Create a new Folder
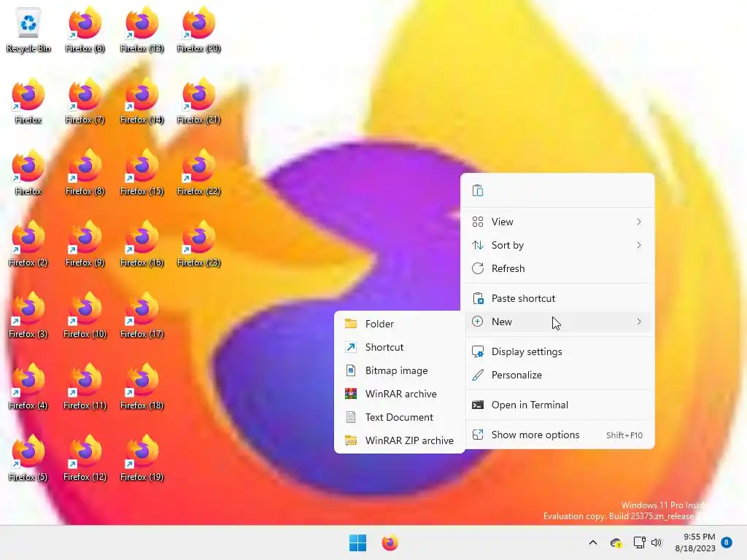The height and width of the screenshot is (560, 747). point(400,324)
